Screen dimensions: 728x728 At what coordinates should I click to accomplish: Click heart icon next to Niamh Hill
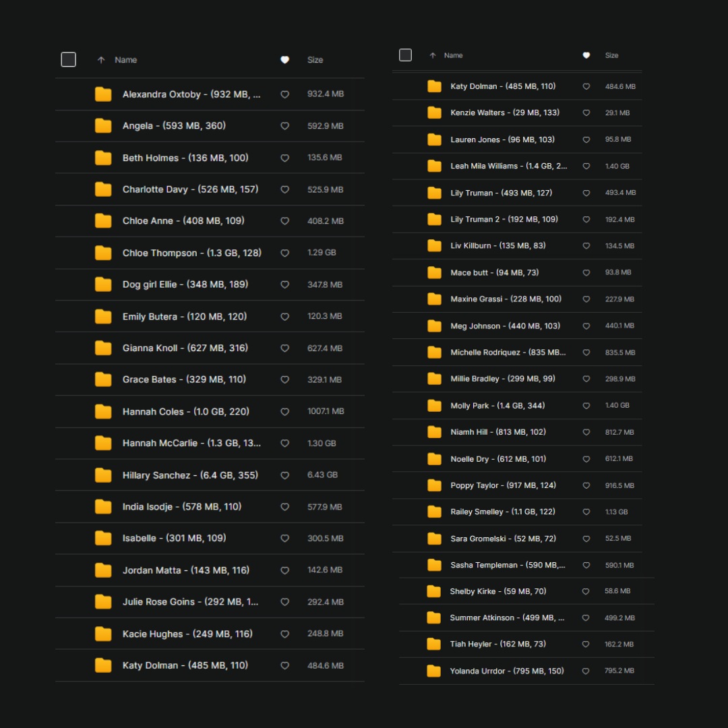pyautogui.click(x=586, y=432)
